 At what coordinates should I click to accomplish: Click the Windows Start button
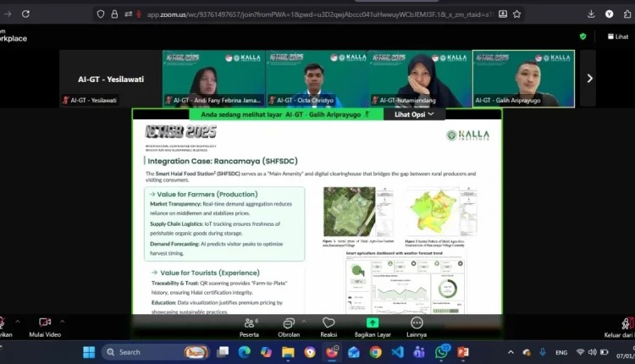[x=89, y=351]
